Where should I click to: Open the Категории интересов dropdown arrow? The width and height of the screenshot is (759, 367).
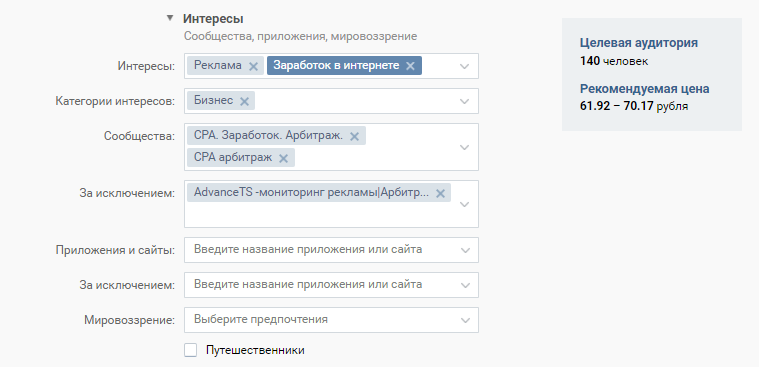[x=465, y=101]
